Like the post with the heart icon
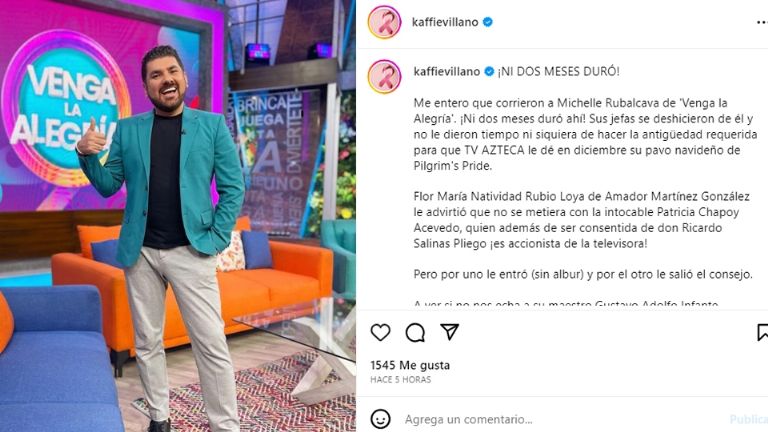 [x=380, y=333]
